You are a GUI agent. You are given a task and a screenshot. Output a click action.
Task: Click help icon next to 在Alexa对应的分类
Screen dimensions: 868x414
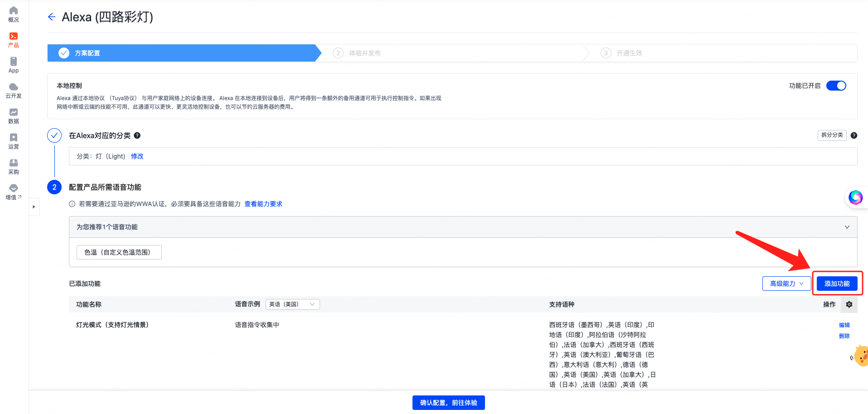(137, 135)
